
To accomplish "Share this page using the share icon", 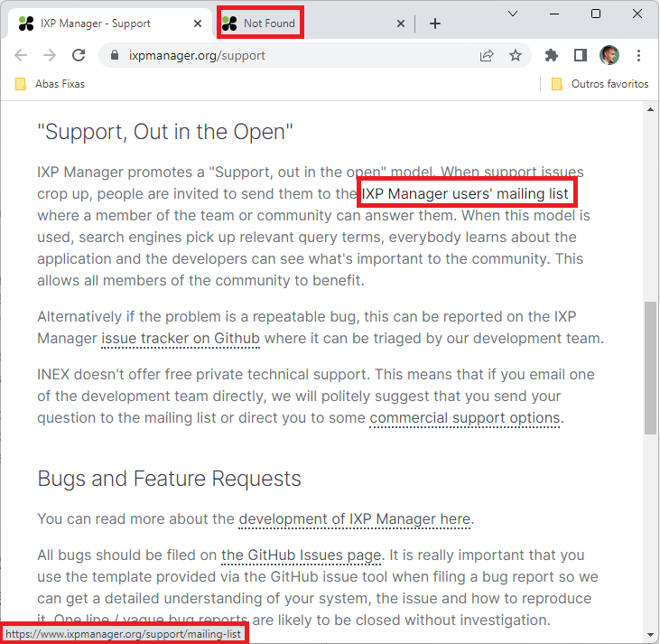I will click(487, 55).
